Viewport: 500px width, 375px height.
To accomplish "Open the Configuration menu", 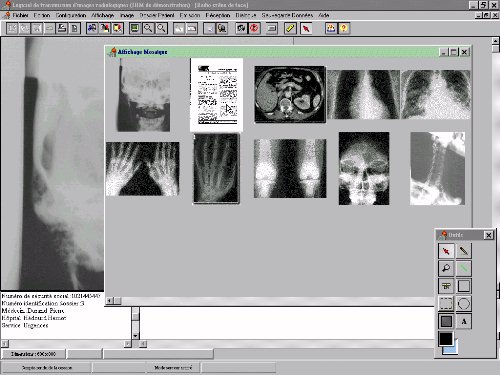I will pos(71,15).
